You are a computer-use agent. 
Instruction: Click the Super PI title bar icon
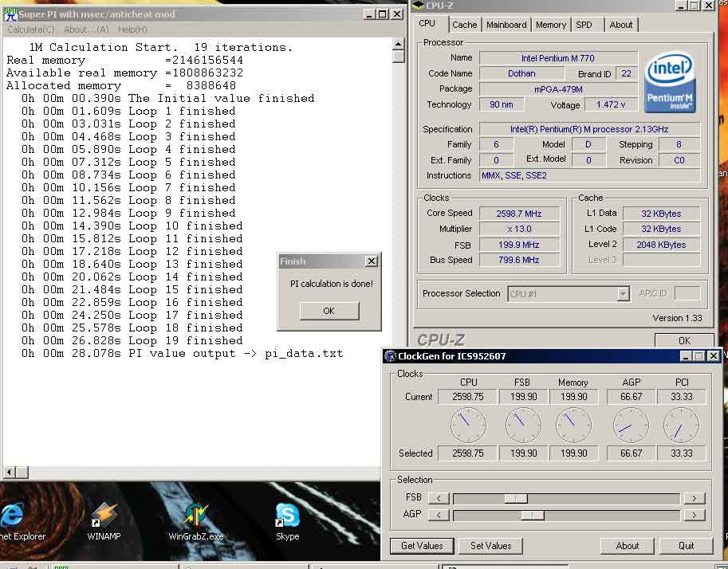(x=10, y=14)
